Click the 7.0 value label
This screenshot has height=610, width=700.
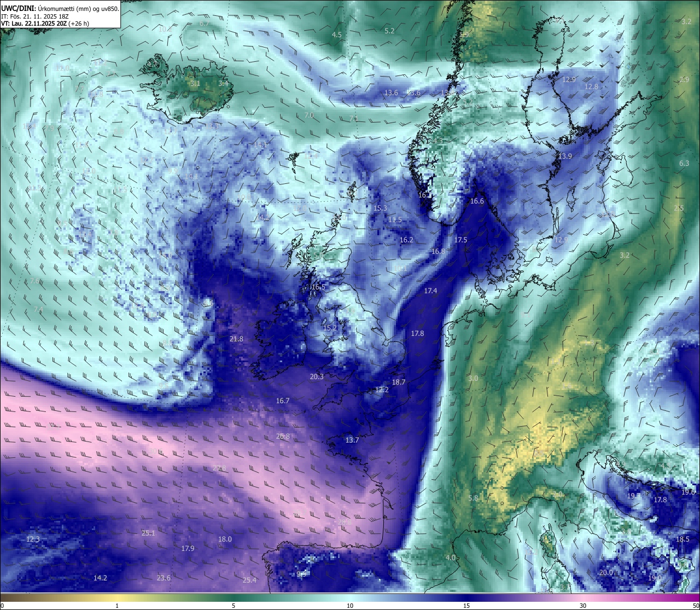tap(309, 115)
